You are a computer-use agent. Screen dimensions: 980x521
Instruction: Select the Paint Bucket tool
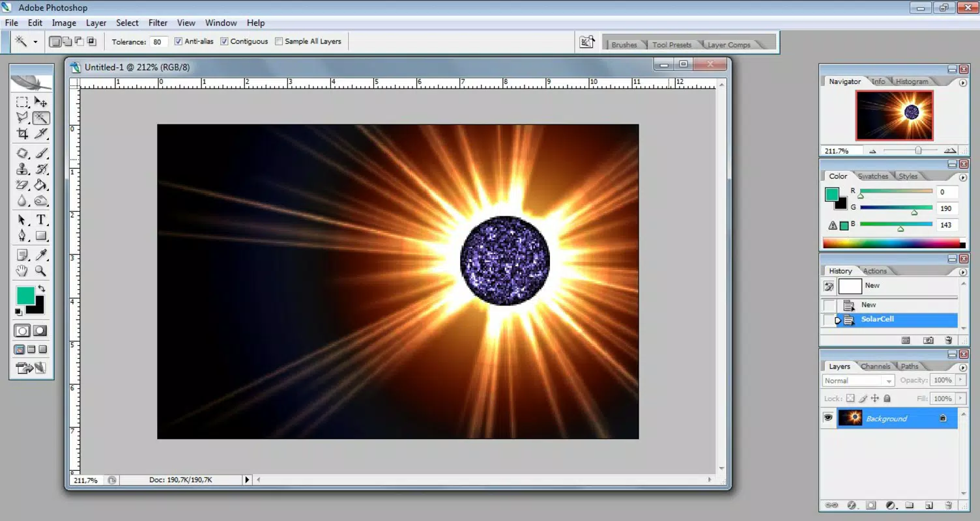[x=40, y=186]
